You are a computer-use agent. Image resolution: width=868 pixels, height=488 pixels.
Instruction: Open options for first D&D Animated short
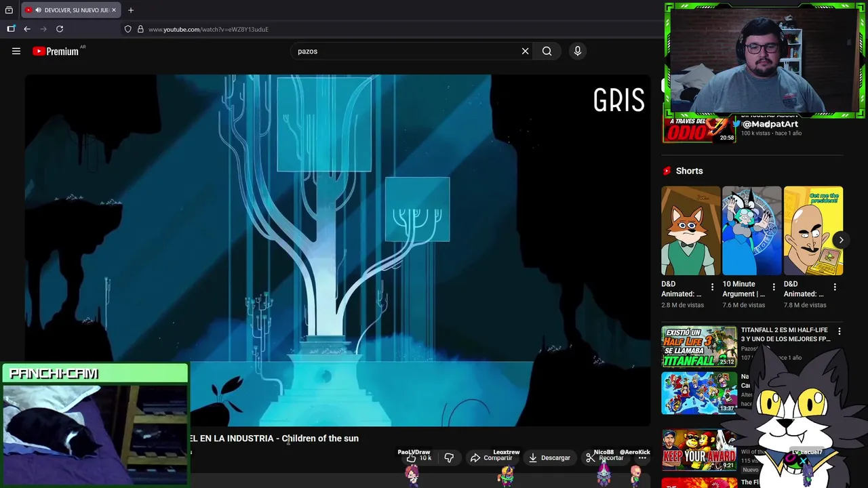click(x=712, y=287)
